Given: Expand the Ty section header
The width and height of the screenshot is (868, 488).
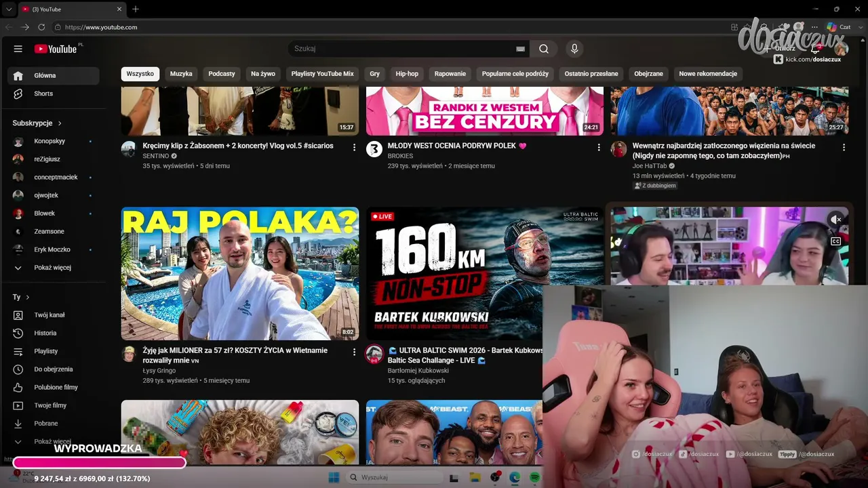Looking at the screenshot, I should (x=21, y=297).
